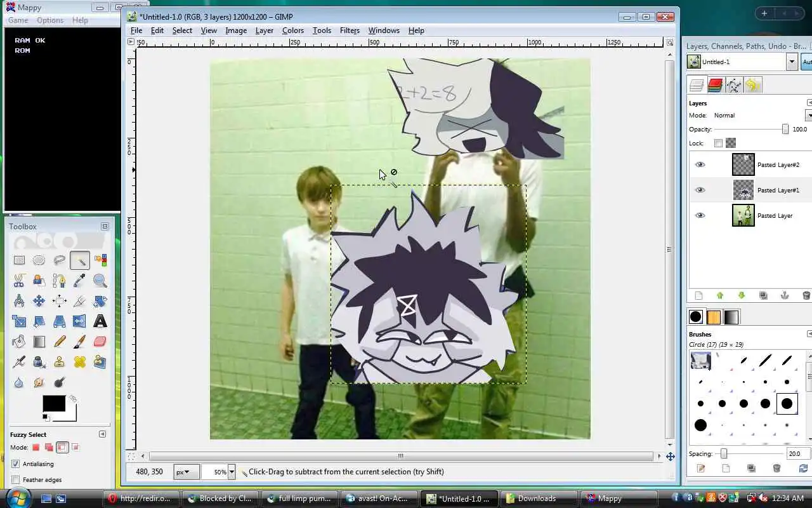Select the Blend gradient tool
This screenshot has width=812, height=508.
39,342
